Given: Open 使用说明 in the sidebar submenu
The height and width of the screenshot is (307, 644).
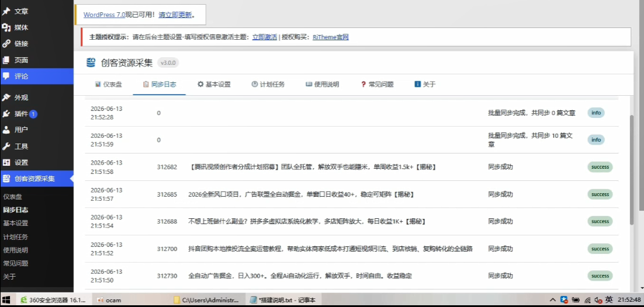Looking at the screenshot, I should pyautogui.click(x=16, y=250).
